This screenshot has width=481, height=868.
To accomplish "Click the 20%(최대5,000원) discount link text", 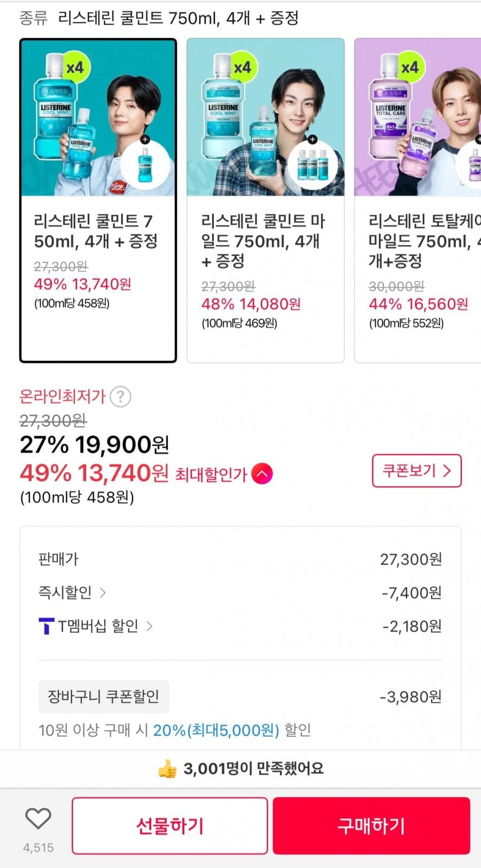I will click(216, 730).
